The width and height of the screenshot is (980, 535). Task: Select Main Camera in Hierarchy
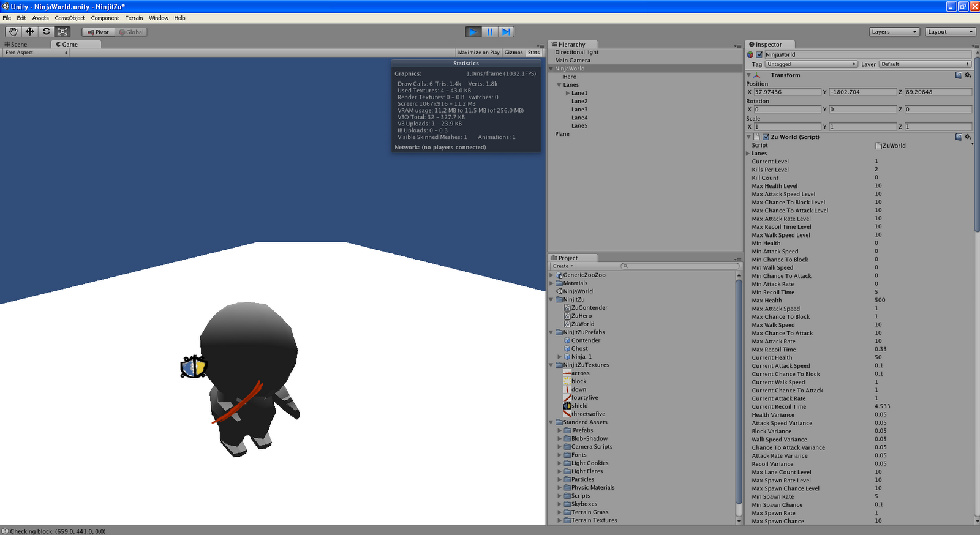tap(573, 60)
